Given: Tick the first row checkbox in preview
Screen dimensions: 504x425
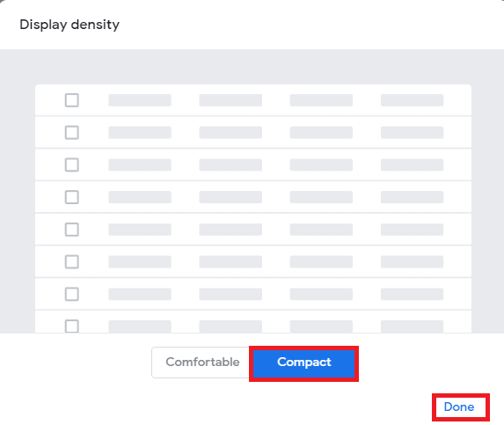Looking at the screenshot, I should click(x=71, y=100).
